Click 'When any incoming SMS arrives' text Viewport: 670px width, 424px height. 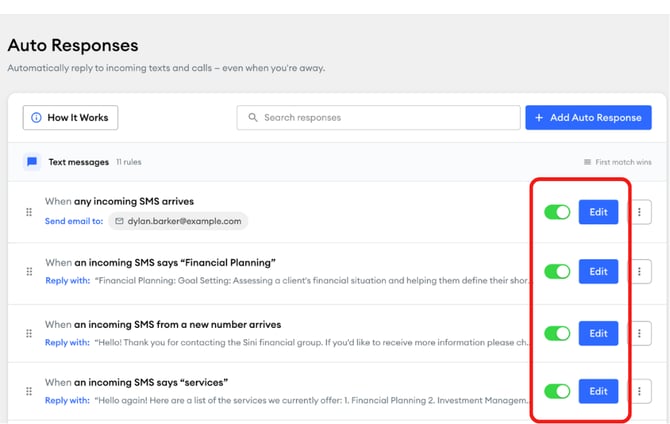point(119,201)
